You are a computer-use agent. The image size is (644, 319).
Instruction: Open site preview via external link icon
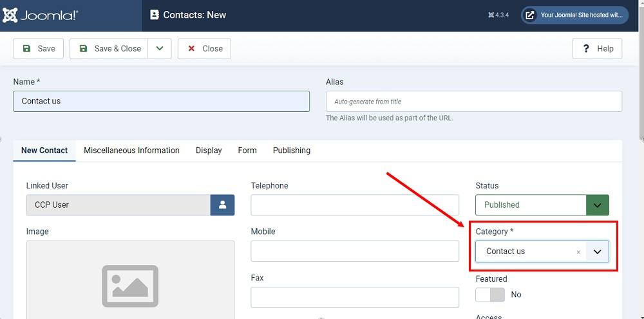click(x=530, y=15)
